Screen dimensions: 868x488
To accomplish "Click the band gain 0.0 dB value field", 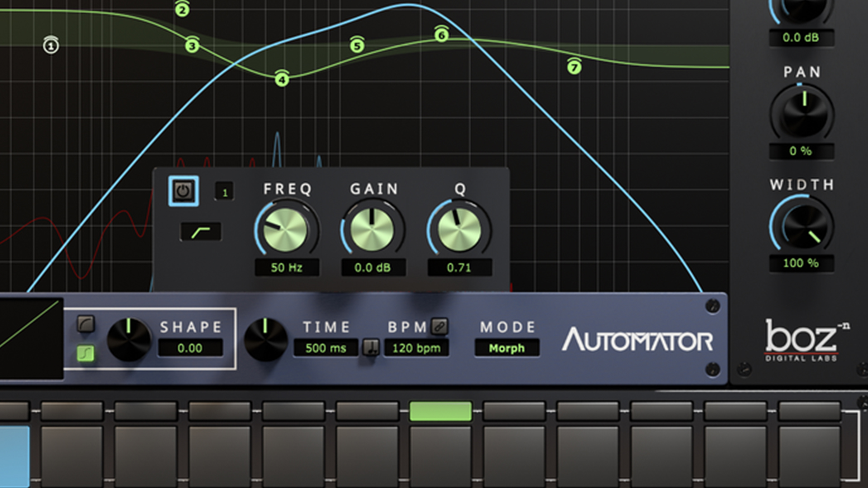I will pos(373,267).
